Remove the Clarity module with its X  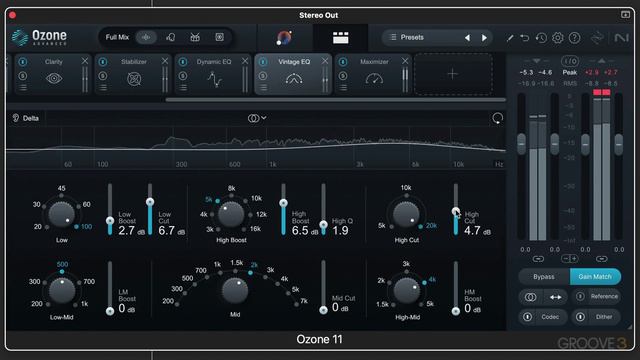click(x=84, y=61)
